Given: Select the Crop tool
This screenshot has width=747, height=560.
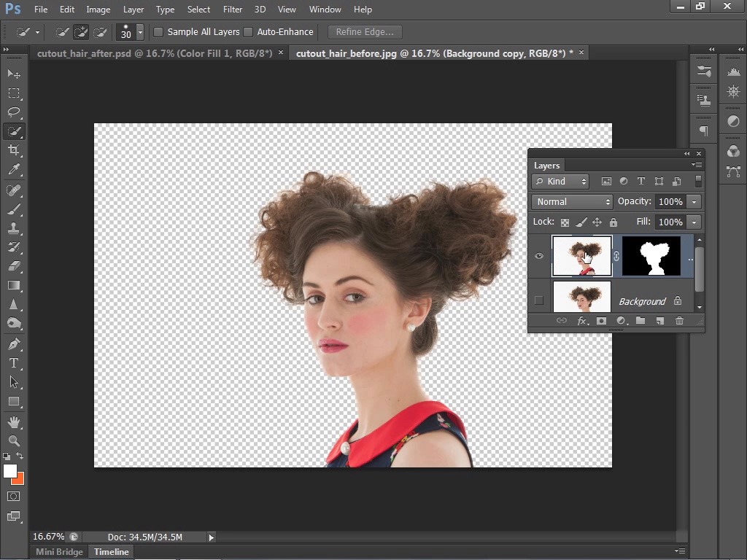Looking at the screenshot, I should pyautogui.click(x=14, y=150).
